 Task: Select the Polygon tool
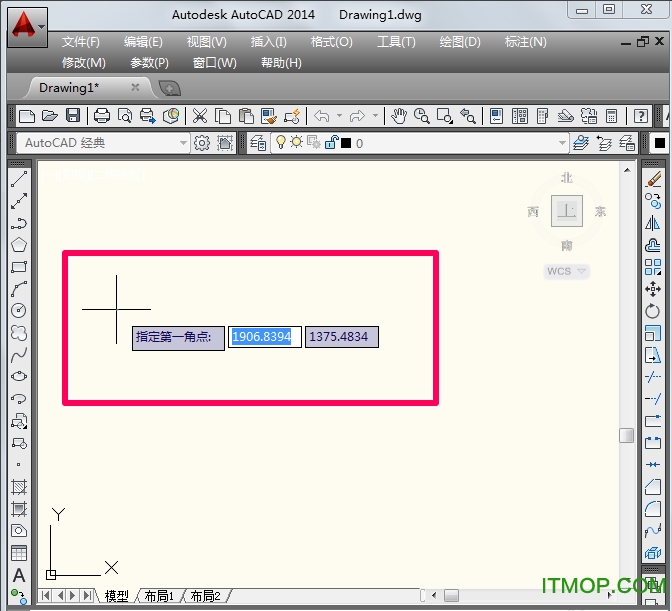(19, 245)
